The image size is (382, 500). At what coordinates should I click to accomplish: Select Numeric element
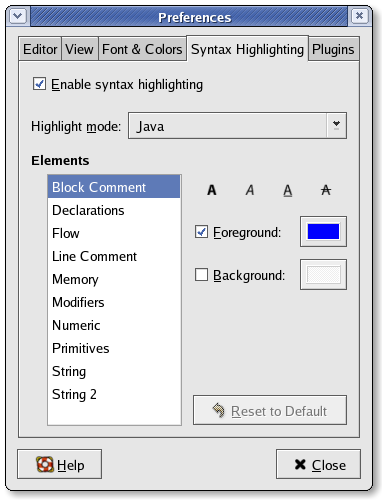click(x=114, y=325)
